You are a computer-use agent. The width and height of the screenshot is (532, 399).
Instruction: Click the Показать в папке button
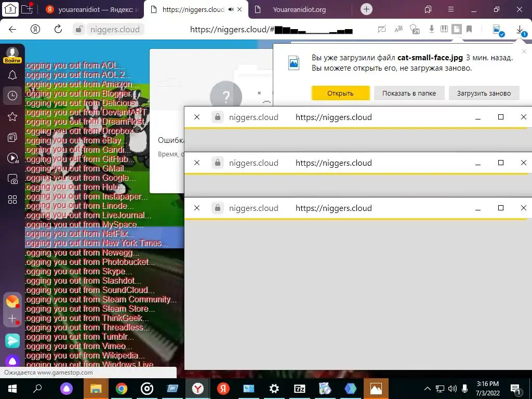409,93
